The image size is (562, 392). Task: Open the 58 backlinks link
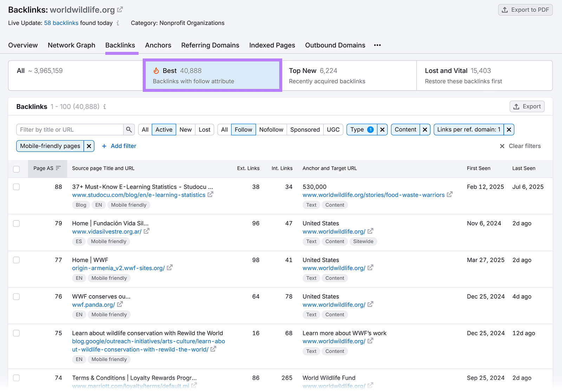[61, 23]
